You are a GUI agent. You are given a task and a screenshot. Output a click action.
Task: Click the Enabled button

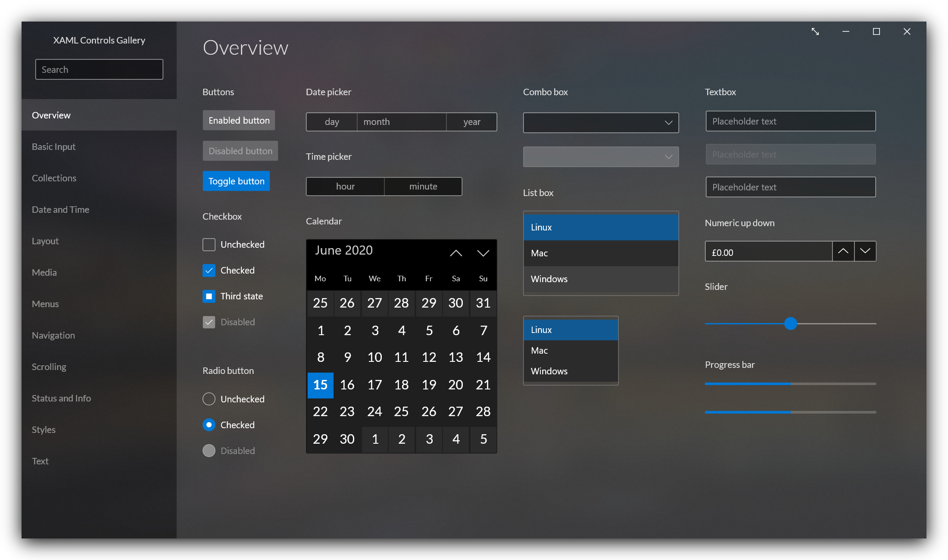(239, 120)
